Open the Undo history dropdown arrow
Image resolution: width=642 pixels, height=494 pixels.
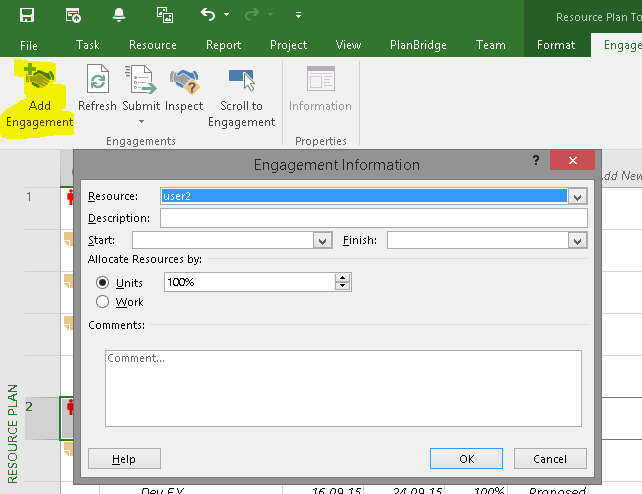point(226,15)
